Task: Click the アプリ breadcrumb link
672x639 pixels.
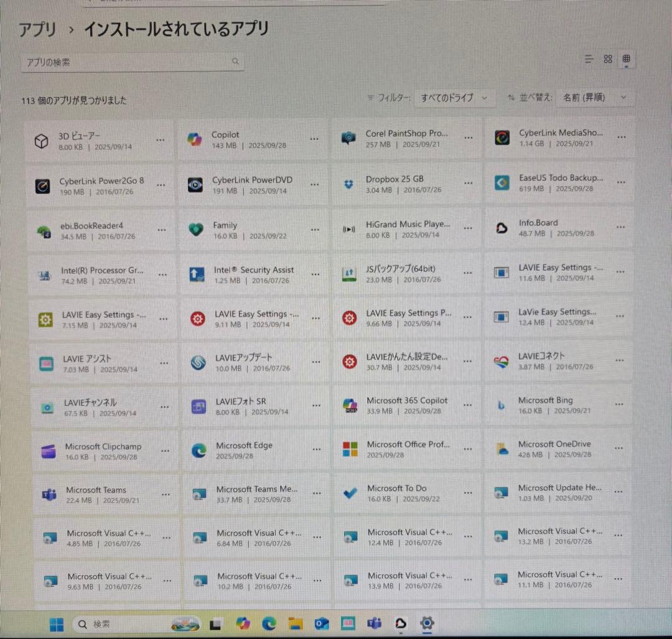Action: coord(37,29)
